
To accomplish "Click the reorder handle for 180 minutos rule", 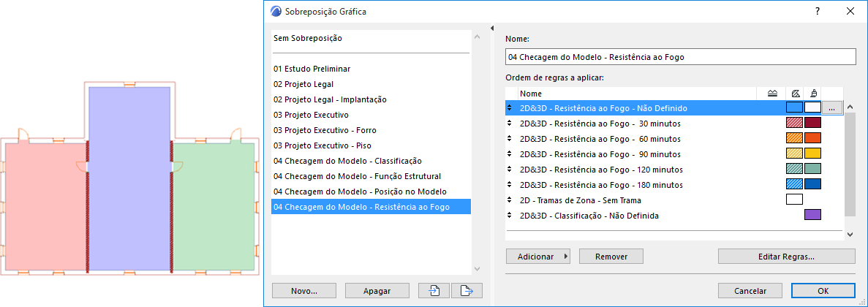I will coord(510,185).
